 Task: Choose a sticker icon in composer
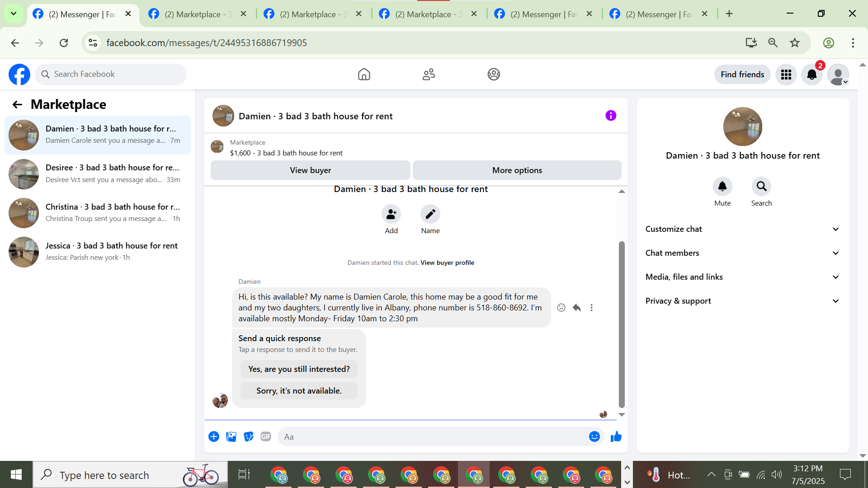pos(248,436)
